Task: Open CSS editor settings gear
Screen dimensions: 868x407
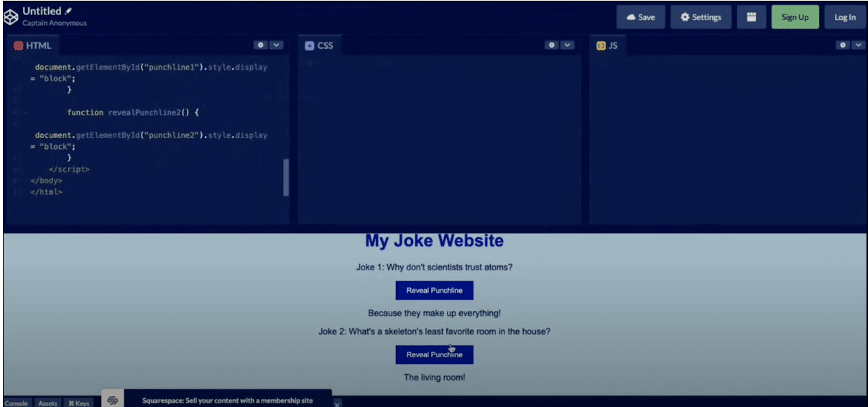Action: (x=552, y=45)
